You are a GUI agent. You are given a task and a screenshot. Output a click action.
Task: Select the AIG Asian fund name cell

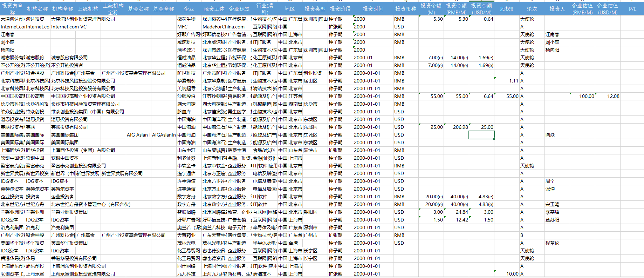[x=138, y=135]
